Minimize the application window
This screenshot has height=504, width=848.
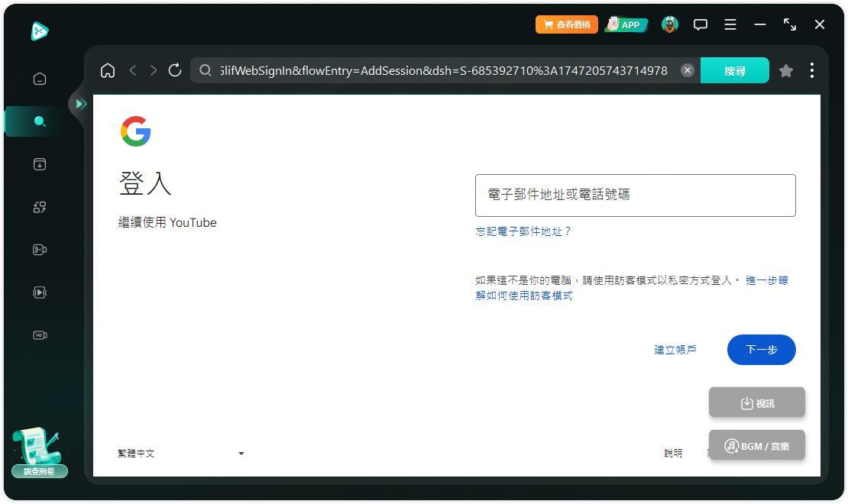tap(760, 24)
